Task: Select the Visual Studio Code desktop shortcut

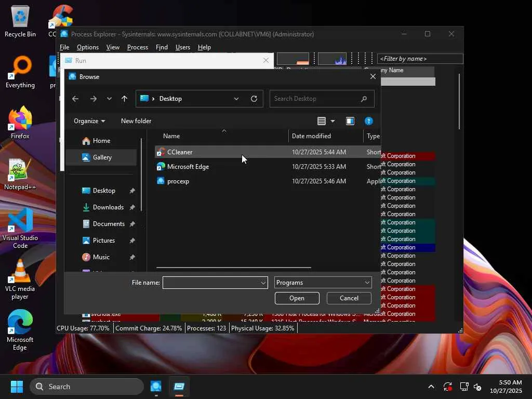Action: [20, 229]
